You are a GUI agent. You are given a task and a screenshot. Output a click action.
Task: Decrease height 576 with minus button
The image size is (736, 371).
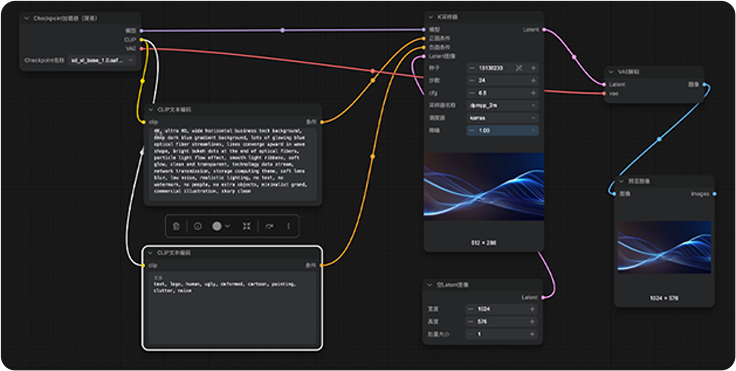coord(471,322)
